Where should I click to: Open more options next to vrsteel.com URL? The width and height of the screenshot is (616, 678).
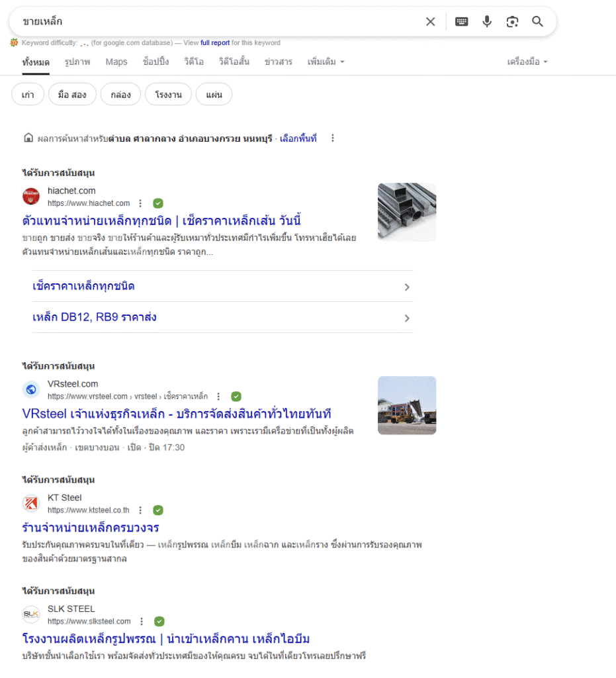218,397
